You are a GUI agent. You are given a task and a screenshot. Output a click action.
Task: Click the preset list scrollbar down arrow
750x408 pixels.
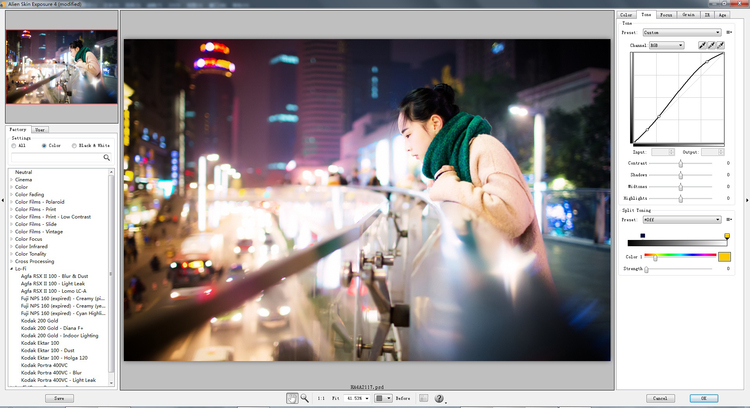[x=111, y=383]
